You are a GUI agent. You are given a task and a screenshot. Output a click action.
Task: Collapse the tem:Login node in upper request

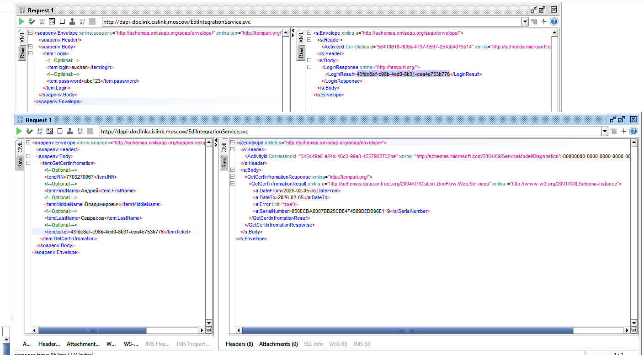(x=30, y=53)
